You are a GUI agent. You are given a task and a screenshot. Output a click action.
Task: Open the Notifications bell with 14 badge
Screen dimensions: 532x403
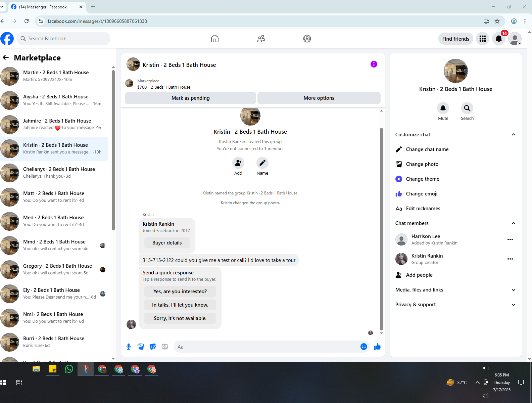499,39
